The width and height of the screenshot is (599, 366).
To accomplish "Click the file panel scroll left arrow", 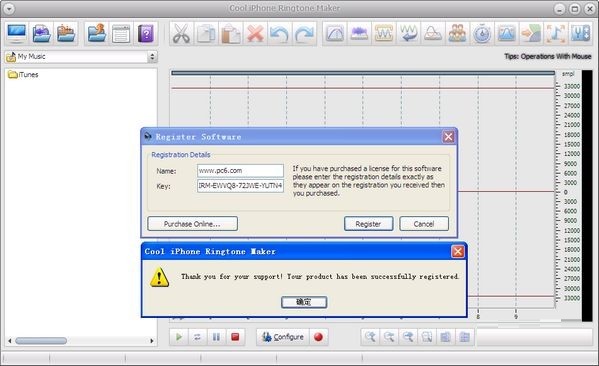I will [x=10, y=341].
